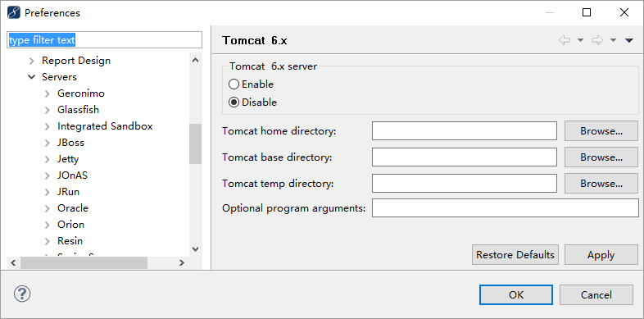Expand the Oracle node
This screenshot has width=644, height=319.
(48, 208)
